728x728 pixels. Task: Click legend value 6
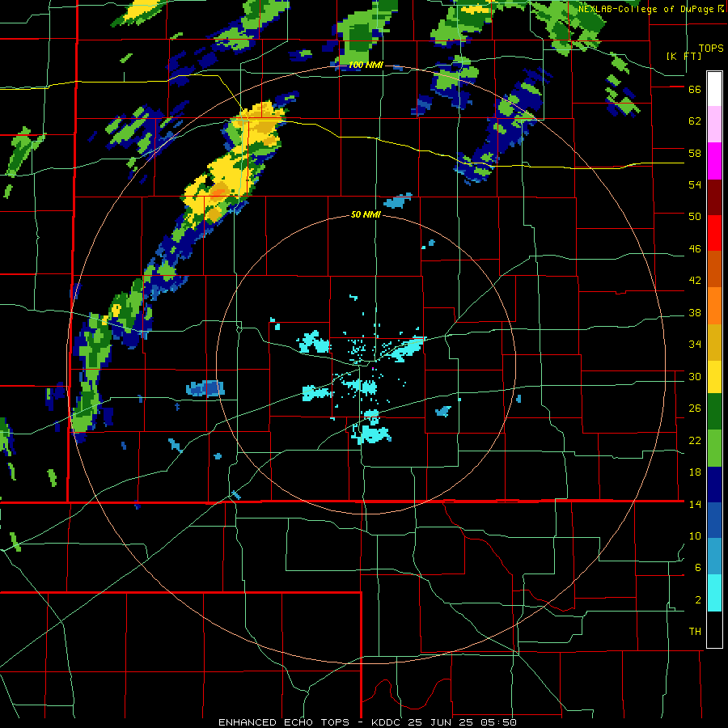click(698, 567)
